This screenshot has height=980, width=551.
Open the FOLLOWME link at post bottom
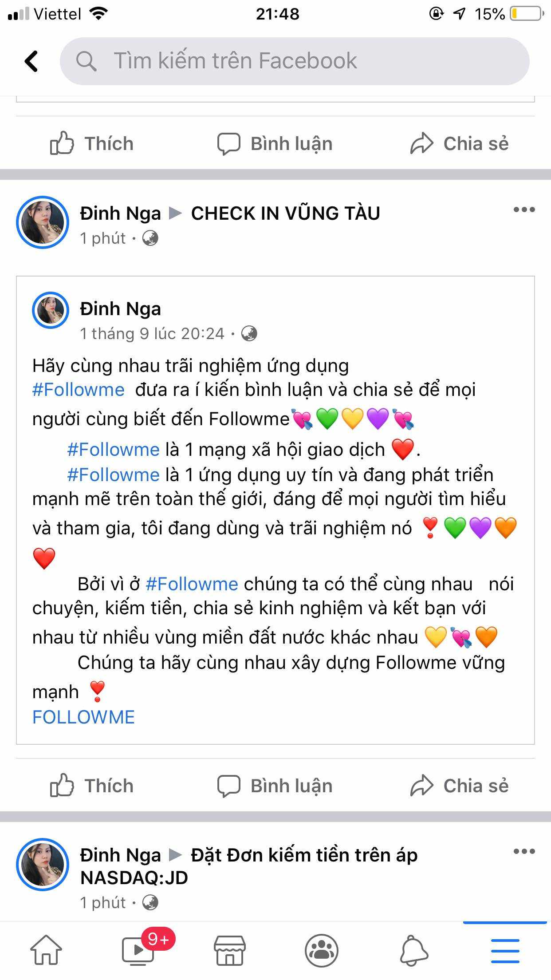coord(83,717)
